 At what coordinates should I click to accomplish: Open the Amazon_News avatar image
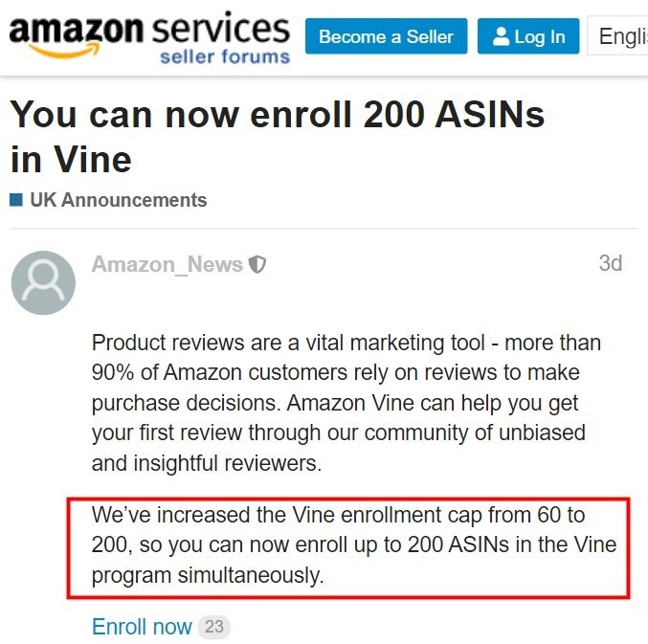(x=43, y=283)
